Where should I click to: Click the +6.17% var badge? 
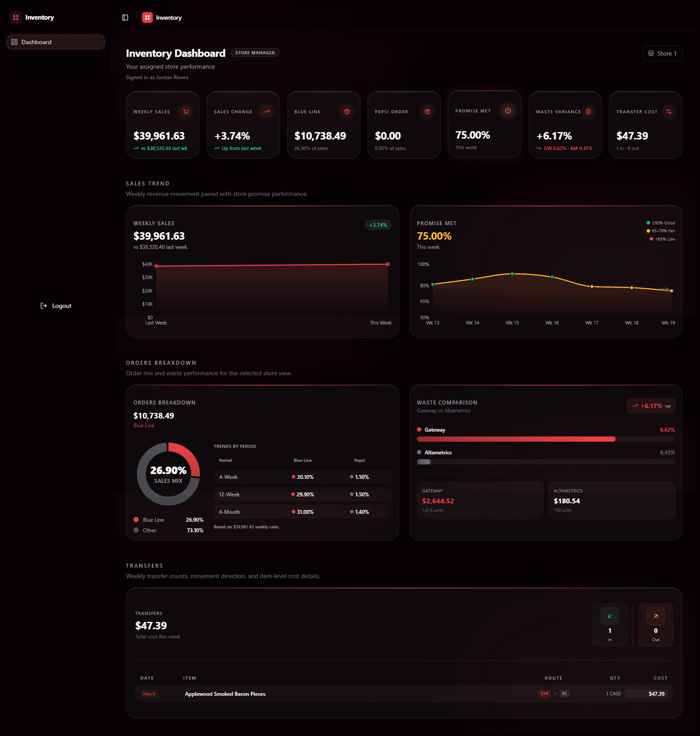coord(651,406)
